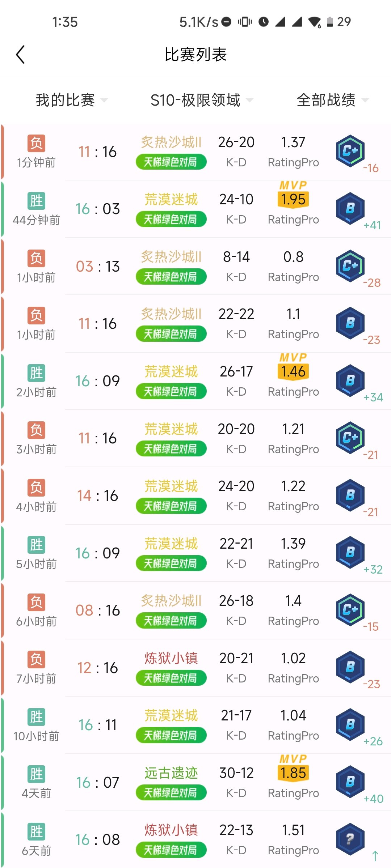Select the MVP 1.95 rating badge

[293, 195]
